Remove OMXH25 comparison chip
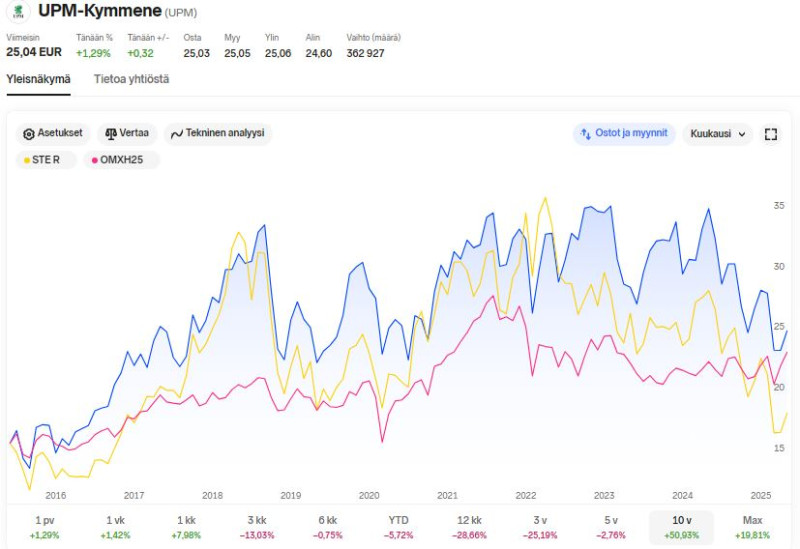This screenshot has width=800, height=549. 121,160
